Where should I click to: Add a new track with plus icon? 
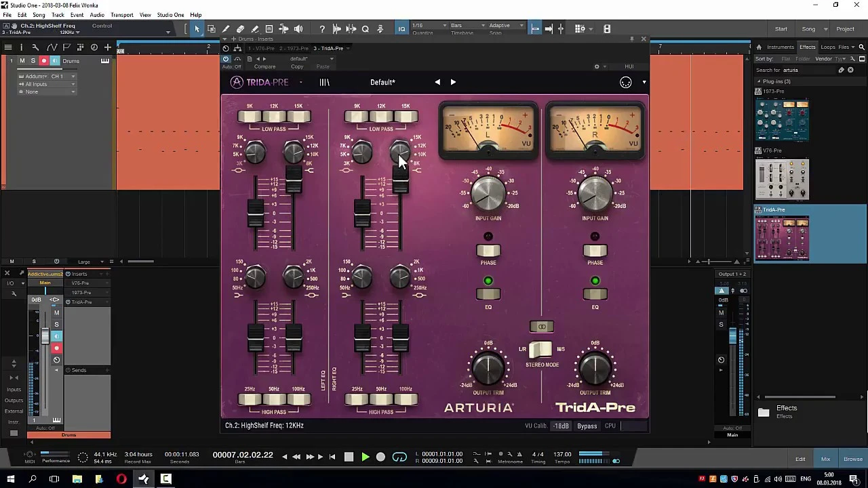pyautogui.click(x=108, y=47)
